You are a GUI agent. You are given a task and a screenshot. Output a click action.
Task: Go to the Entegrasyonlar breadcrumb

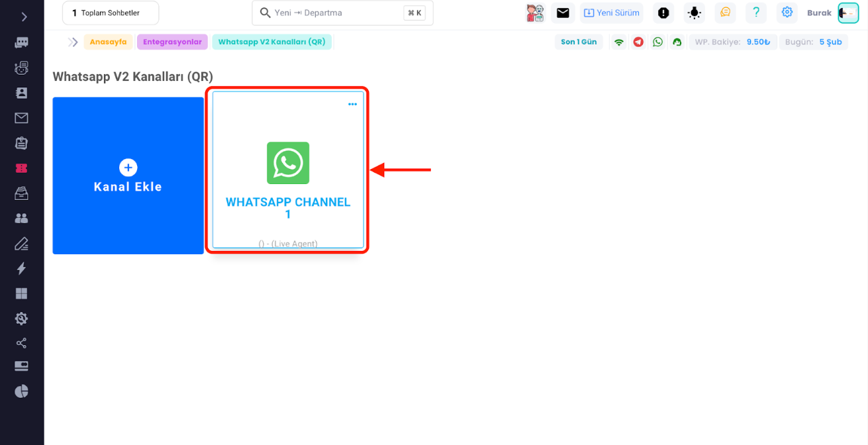coord(172,42)
